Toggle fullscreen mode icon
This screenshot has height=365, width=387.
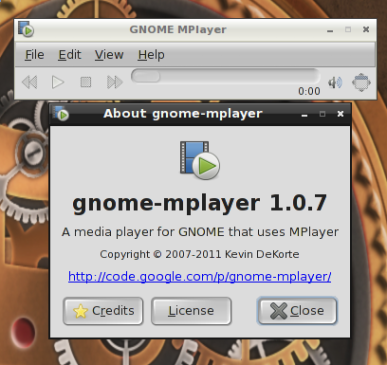click(x=361, y=82)
